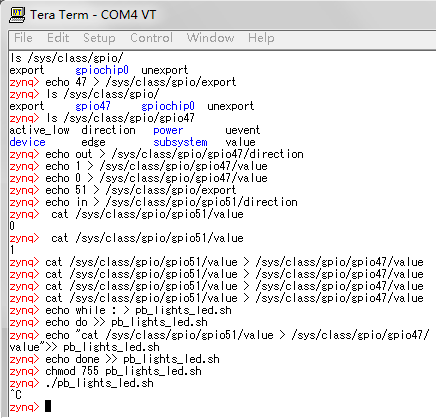Click the blue 'device' directory entry
Image resolution: width=436 pixels, height=418 pixels.
tap(27, 142)
